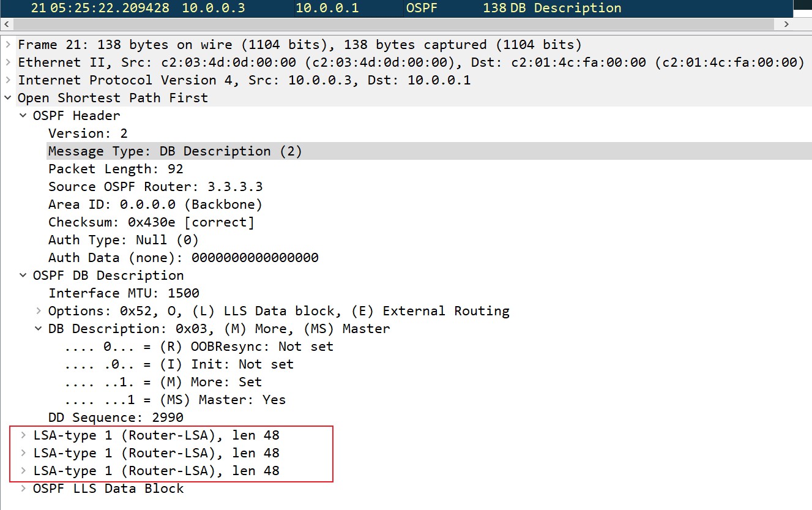Click the horizontal scrollbar left arrow
Viewport: 812px width, 510px height.
[x=6, y=24]
